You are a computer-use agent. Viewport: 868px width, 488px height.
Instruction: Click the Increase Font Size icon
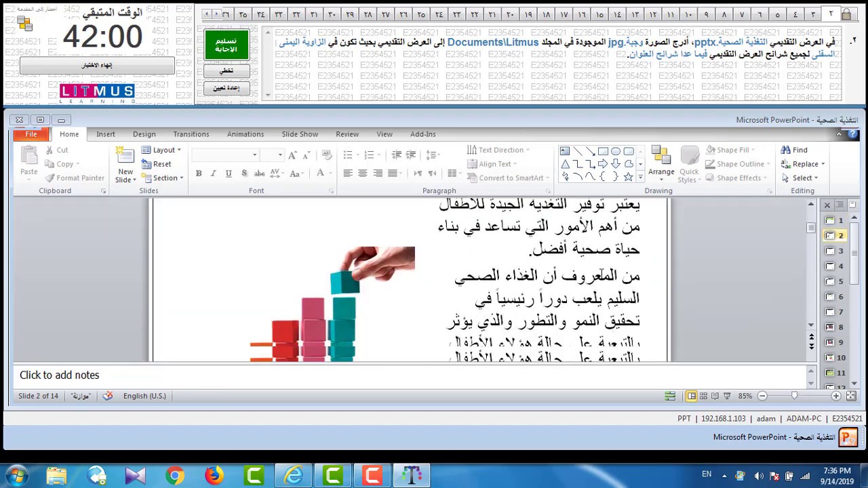292,155
